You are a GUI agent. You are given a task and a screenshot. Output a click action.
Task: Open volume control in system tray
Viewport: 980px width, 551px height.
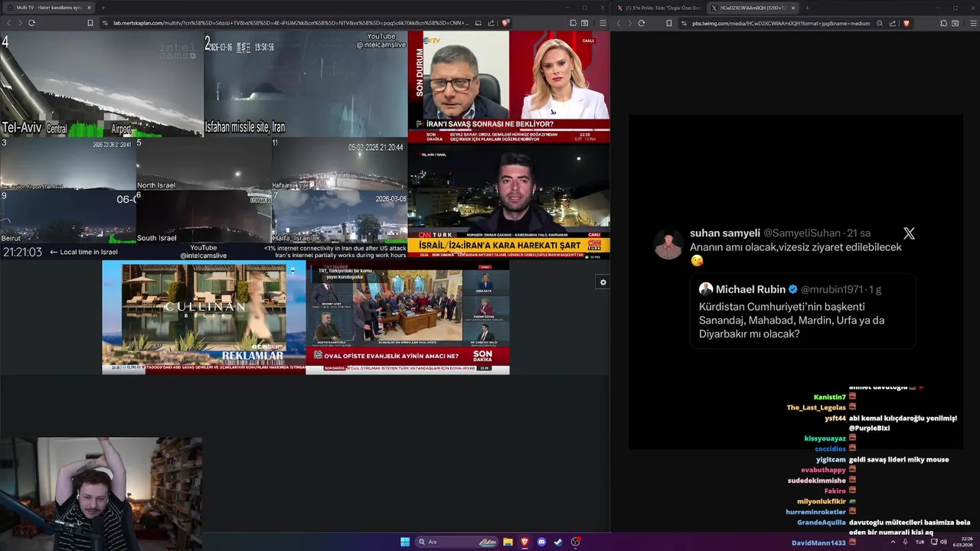[944, 542]
